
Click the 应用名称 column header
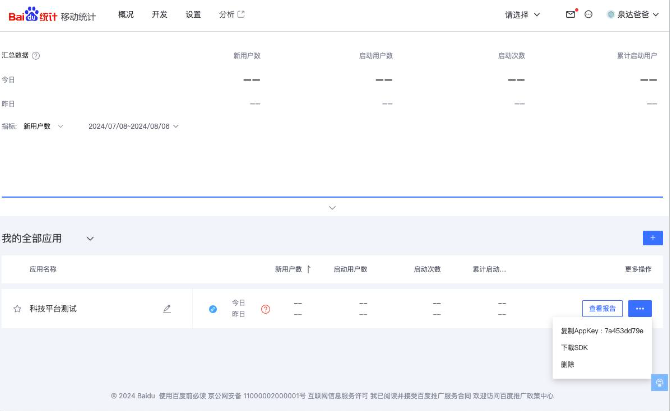(43, 269)
